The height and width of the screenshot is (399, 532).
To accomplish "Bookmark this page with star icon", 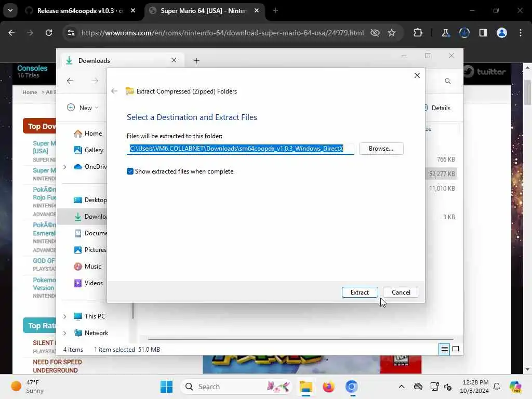I will click(x=392, y=33).
